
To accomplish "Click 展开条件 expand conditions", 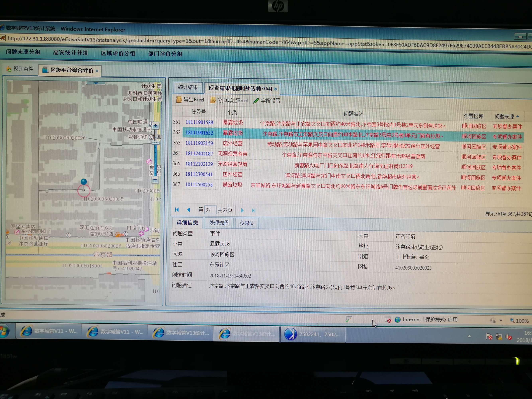I will click(x=20, y=69).
